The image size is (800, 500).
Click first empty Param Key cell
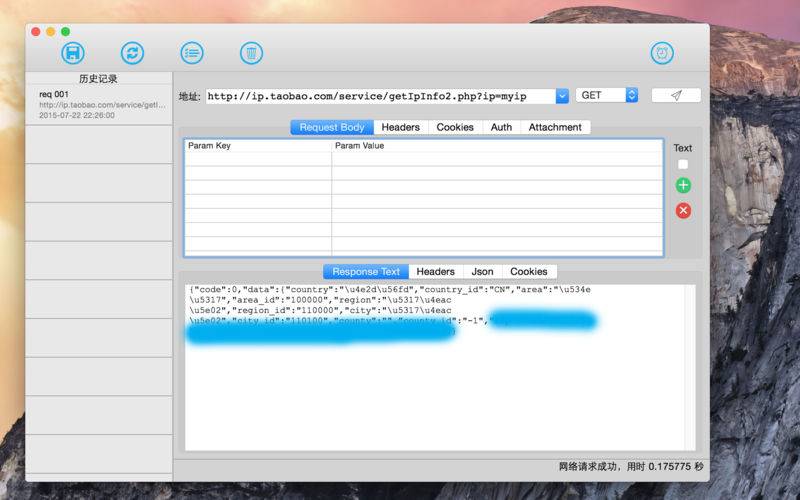(x=258, y=159)
